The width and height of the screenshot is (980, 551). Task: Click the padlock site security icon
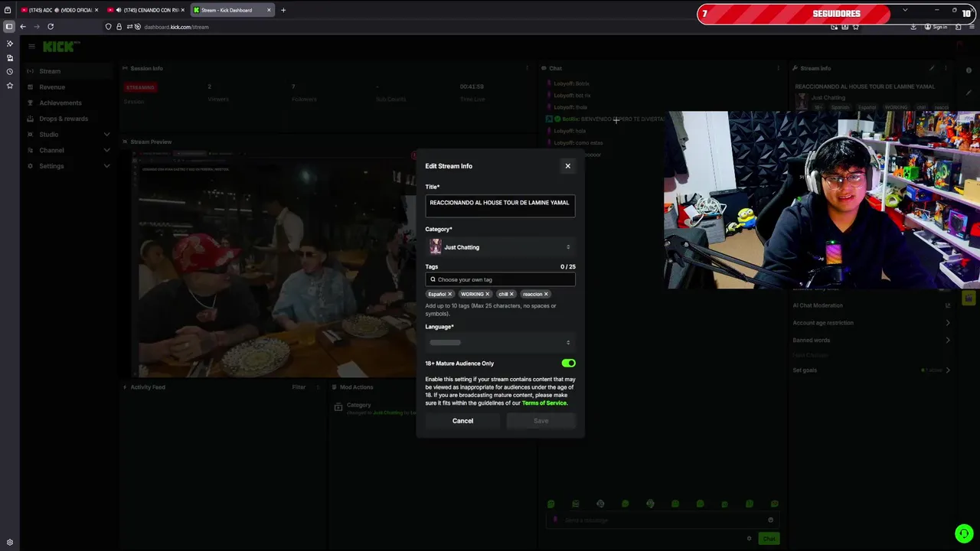coord(118,27)
